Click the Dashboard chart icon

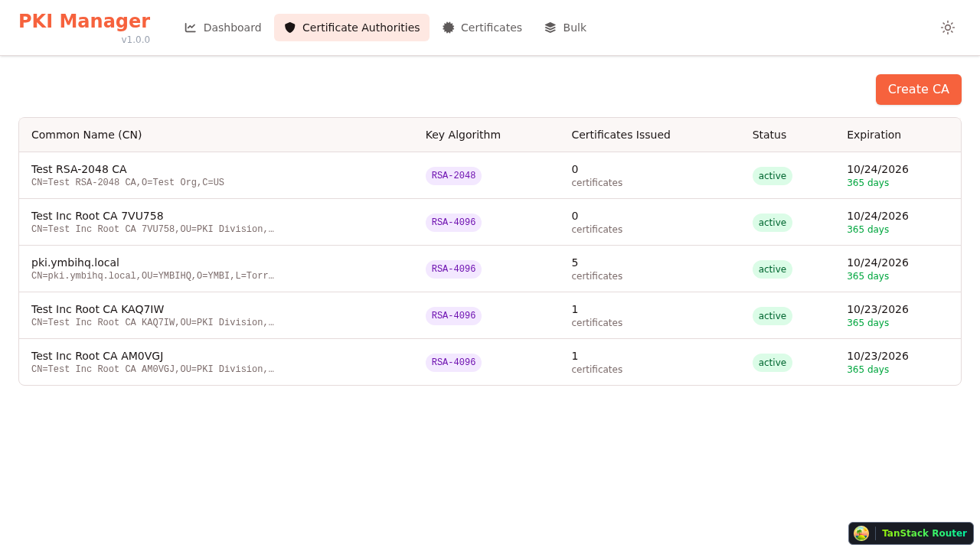tap(191, 28)
